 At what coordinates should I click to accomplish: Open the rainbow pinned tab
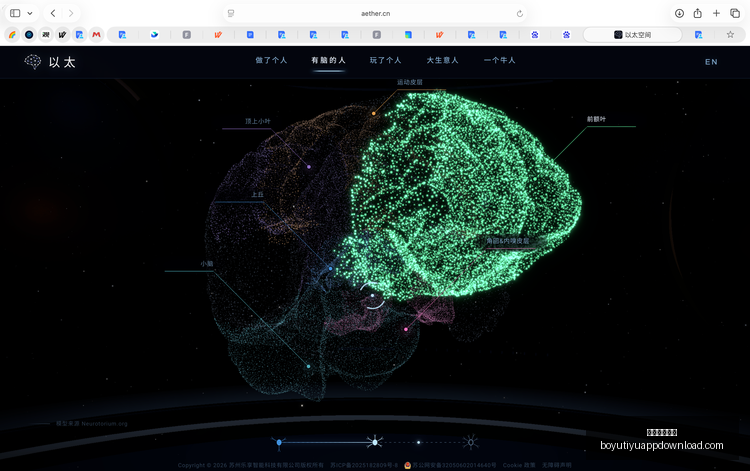[x=12, y=34]
